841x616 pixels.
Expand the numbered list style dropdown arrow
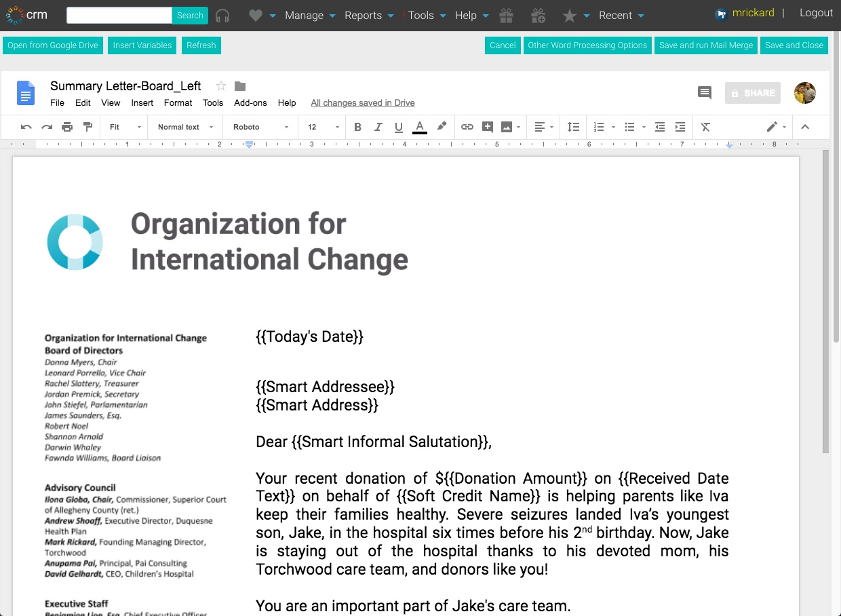click(x=613, y=127)
